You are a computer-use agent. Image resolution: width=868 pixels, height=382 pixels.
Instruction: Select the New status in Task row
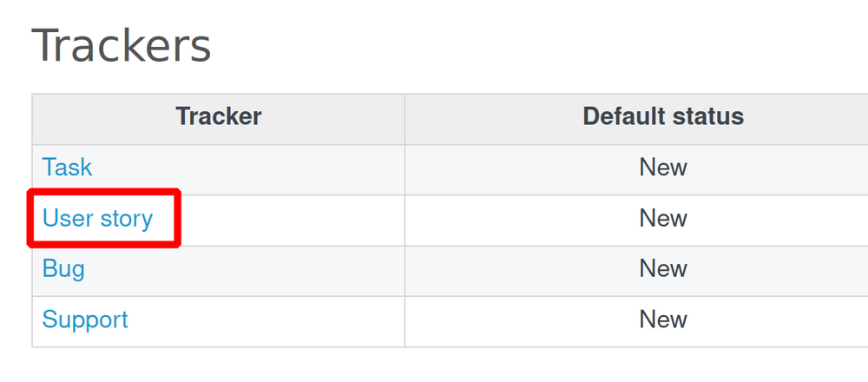pyautogui.click(x=663, y=168)
